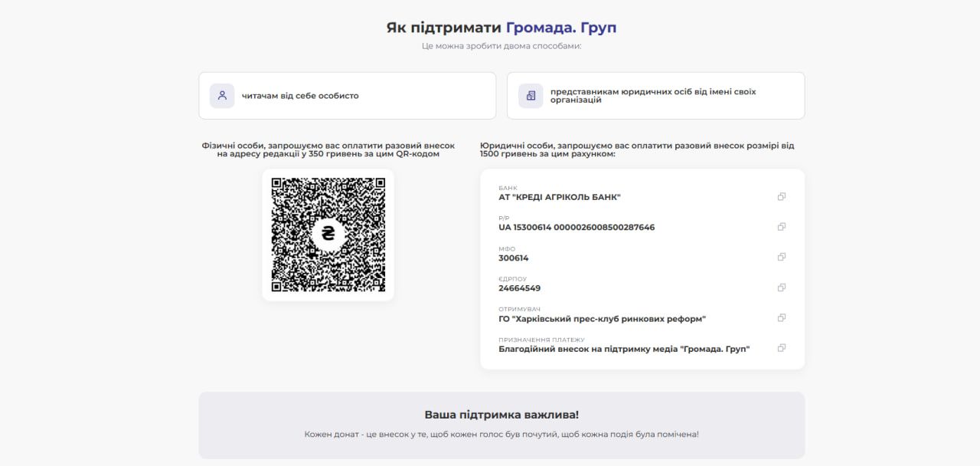
Task: Copy the bank name АТ "КРЕДІ АГРІКОЛЬ БАНК"
Action: pyautogui.click(x=782, y=197)
